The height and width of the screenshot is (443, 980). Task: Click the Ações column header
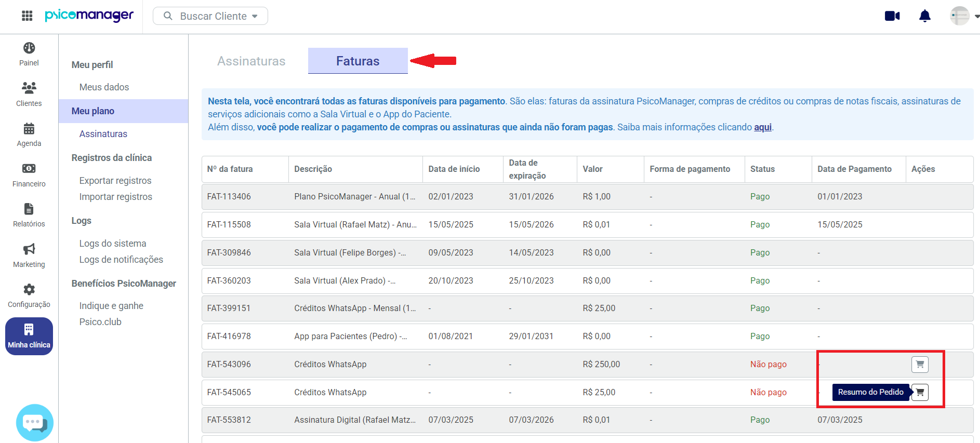coord(923,169)
